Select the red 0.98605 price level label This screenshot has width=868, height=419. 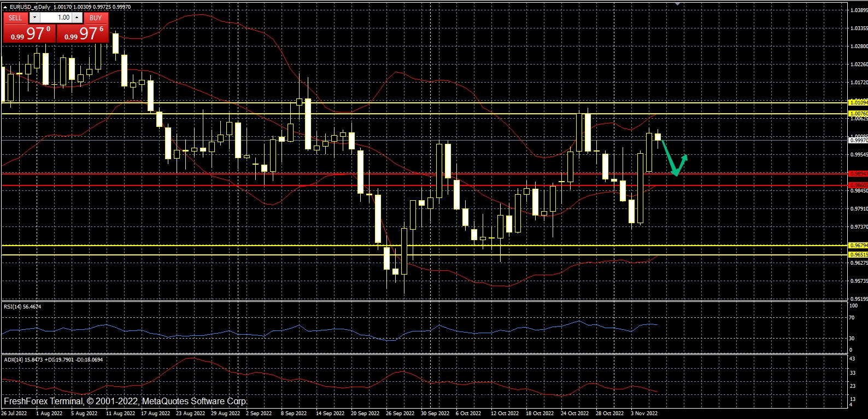(x=858, y=185)
